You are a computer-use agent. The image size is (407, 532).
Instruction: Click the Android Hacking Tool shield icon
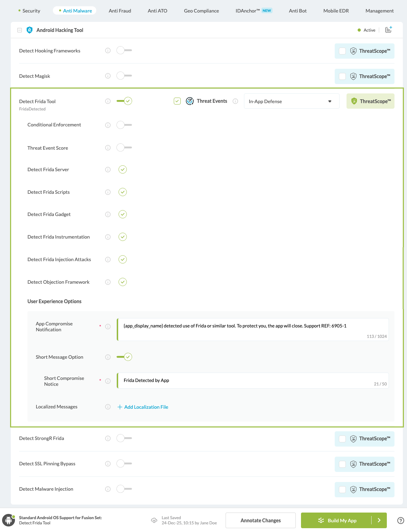(x=30, y=30)
